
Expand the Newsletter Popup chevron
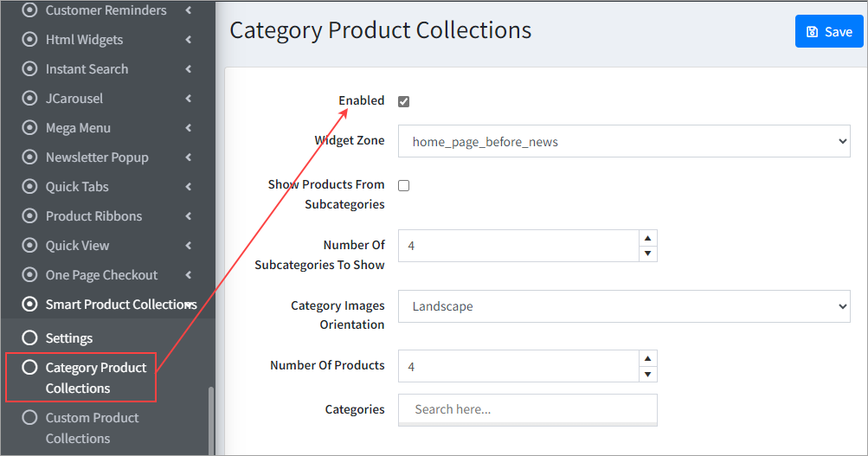pos(189,157)
